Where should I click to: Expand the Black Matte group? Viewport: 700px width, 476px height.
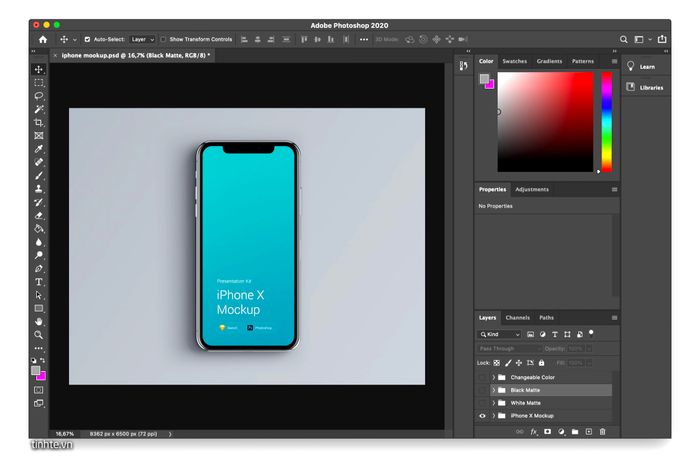point(494,390)
